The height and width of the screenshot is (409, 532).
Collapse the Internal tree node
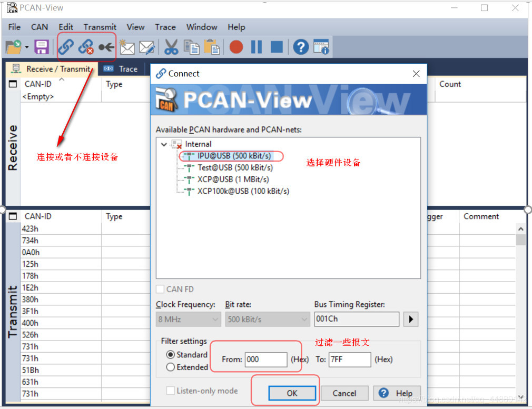(x=164, y=144)
